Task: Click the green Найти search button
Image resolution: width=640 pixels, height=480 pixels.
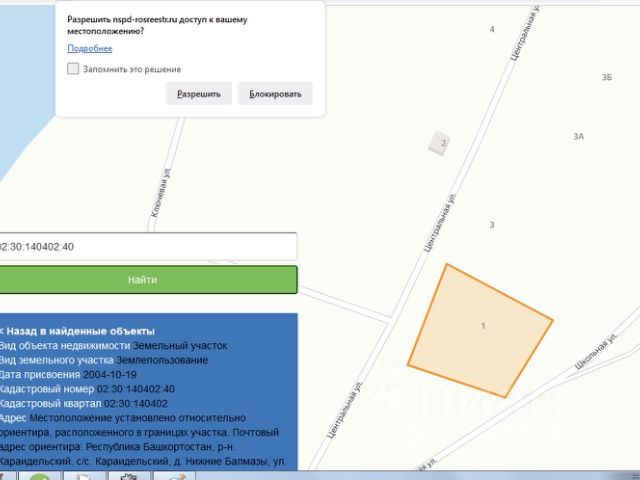Action: (x=148, y=280)
